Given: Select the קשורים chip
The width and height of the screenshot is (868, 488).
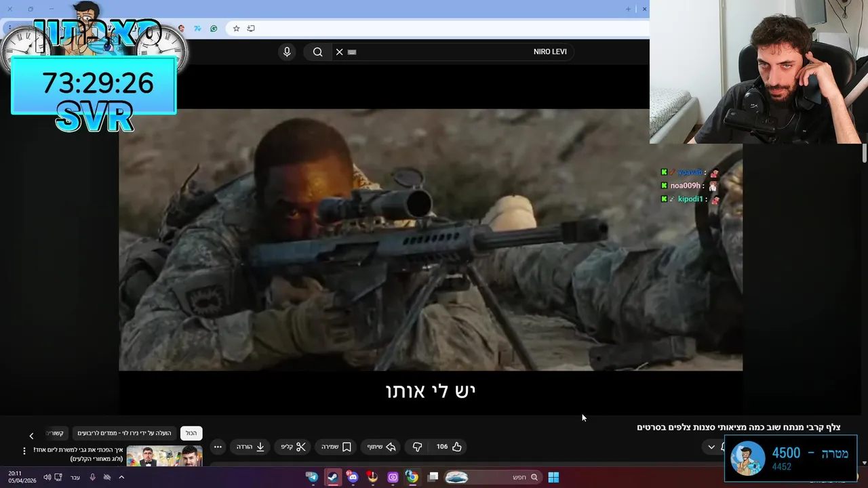Looking at the screenshot, I should coord(56,433).
